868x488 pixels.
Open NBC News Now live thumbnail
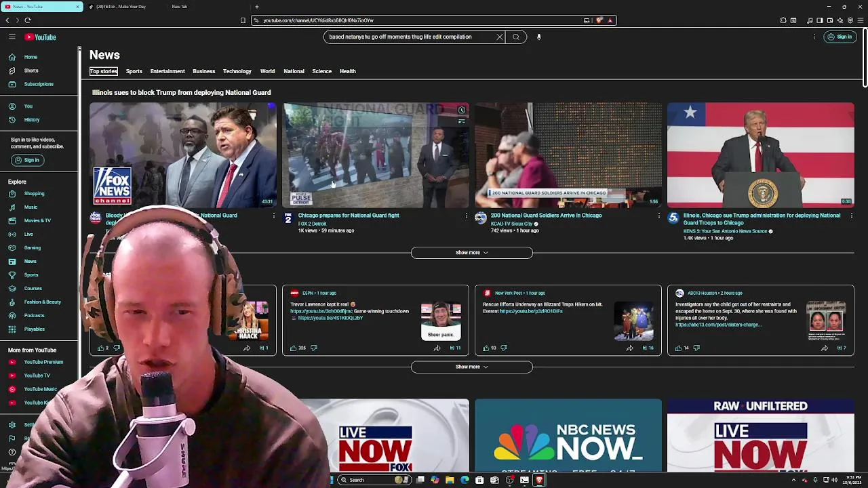[x=568, y=435]
